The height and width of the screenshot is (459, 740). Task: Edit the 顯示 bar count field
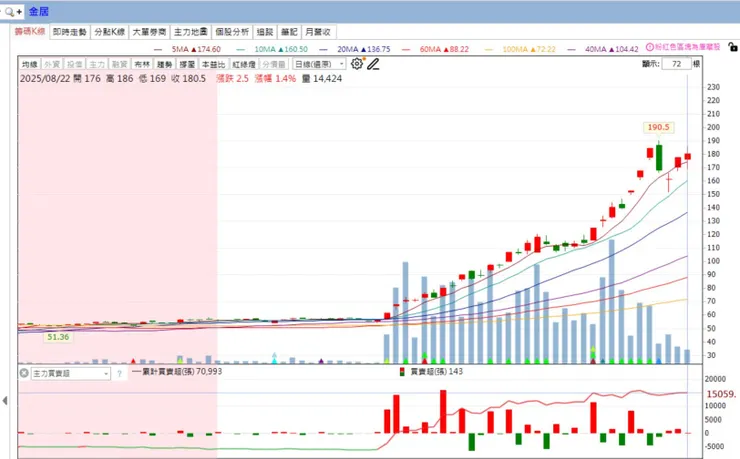click(676, 64)
